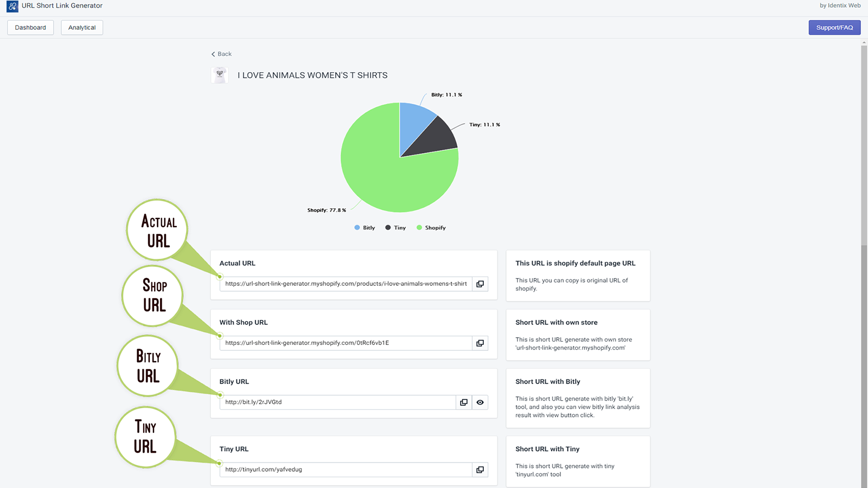Open the Dashboard tab
The height and width of the screenshot is (488, 868).
point(30,27)
